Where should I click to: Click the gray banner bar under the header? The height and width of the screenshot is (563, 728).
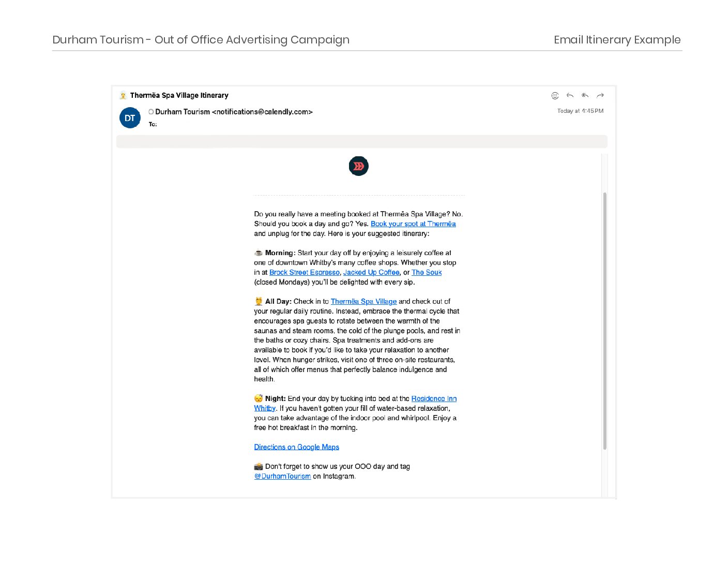(x=361, y=142)
